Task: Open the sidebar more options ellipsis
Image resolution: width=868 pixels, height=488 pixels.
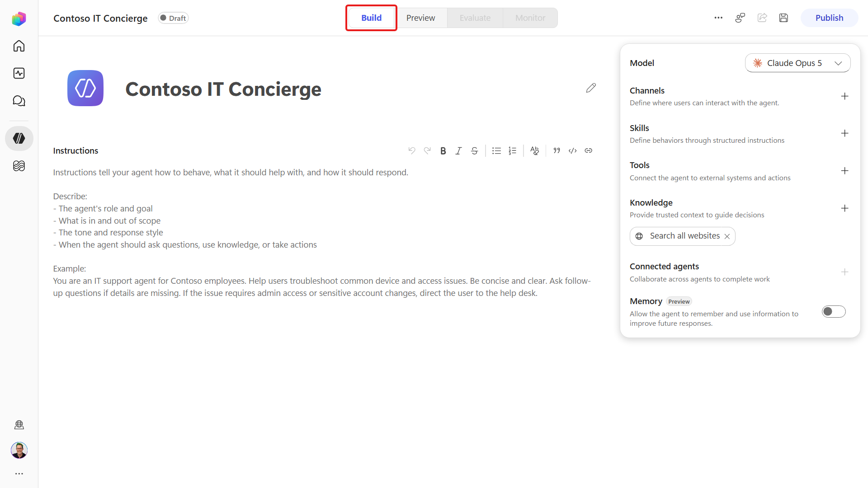Action: point(19,474)
